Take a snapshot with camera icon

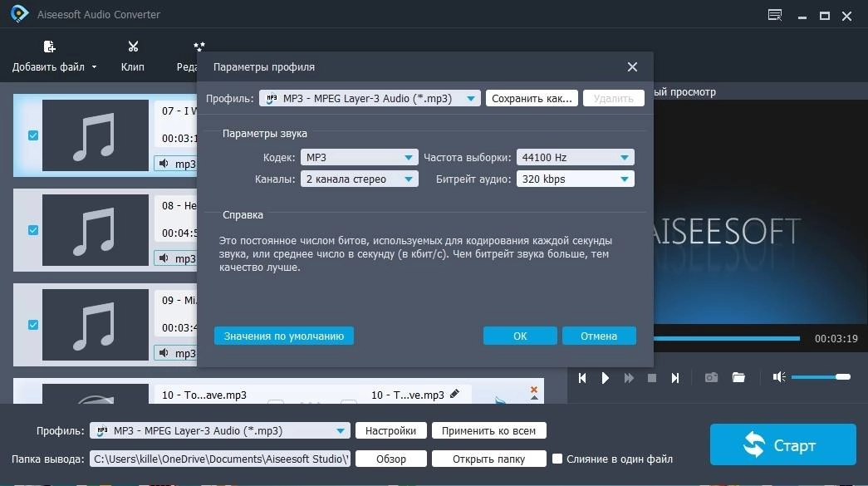[711, 377]
